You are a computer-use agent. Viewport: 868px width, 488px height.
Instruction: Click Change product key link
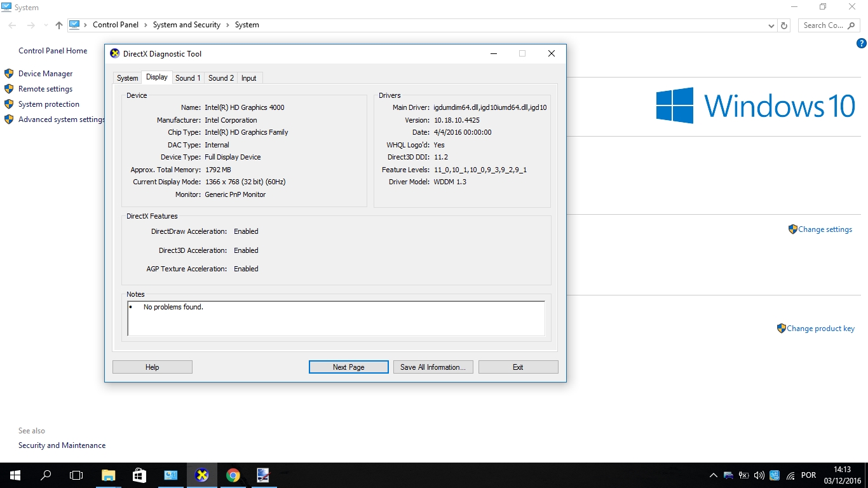pyautogui.click(x=820, y=329)
